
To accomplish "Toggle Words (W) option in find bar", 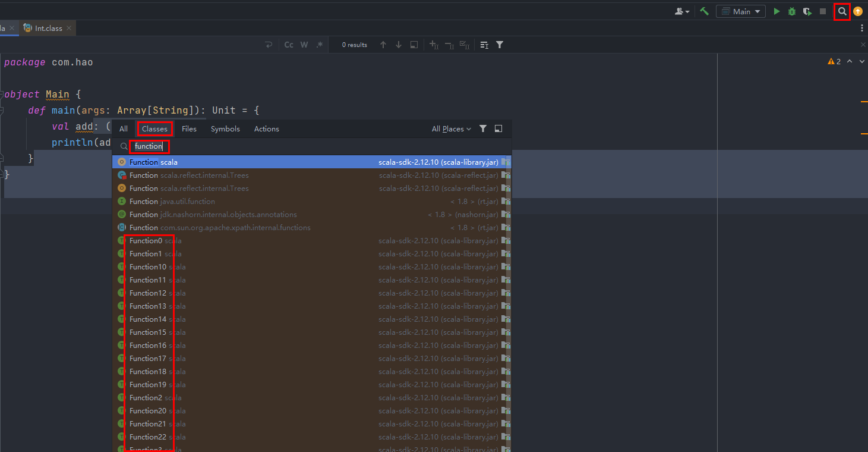I will (x=304, y=45).
